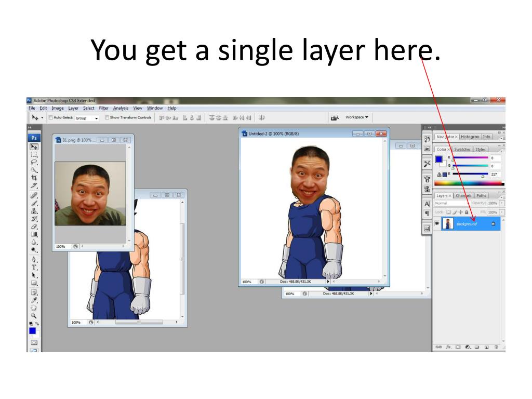Open the Move tool preset picker arrow

[42, 118]
